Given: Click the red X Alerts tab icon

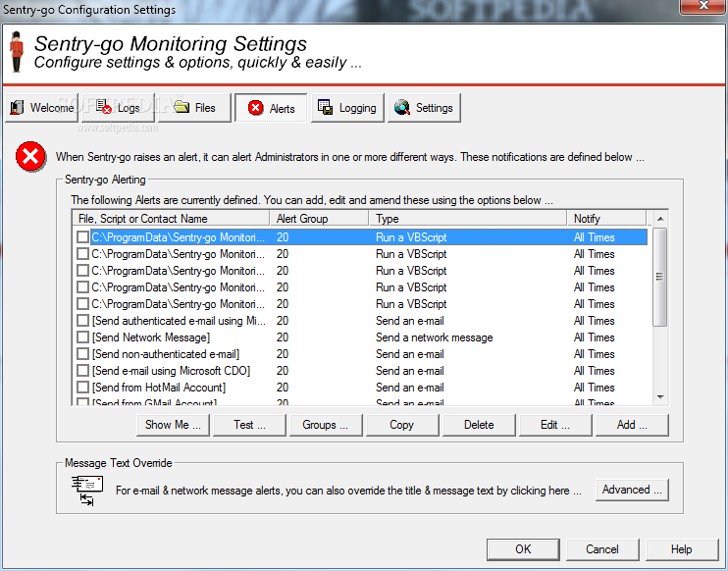Looking at the screenshot, I should tap(255, 108).
